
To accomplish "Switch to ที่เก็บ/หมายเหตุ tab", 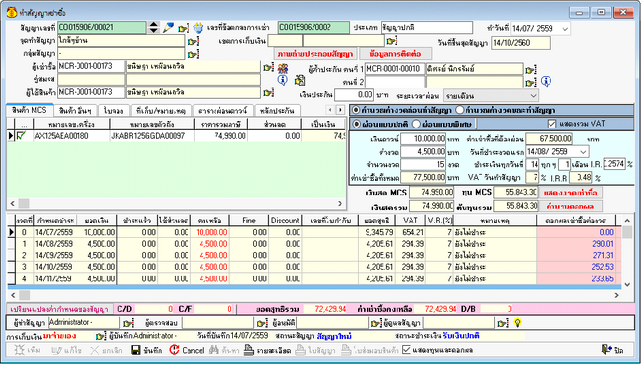I will 161,111.
